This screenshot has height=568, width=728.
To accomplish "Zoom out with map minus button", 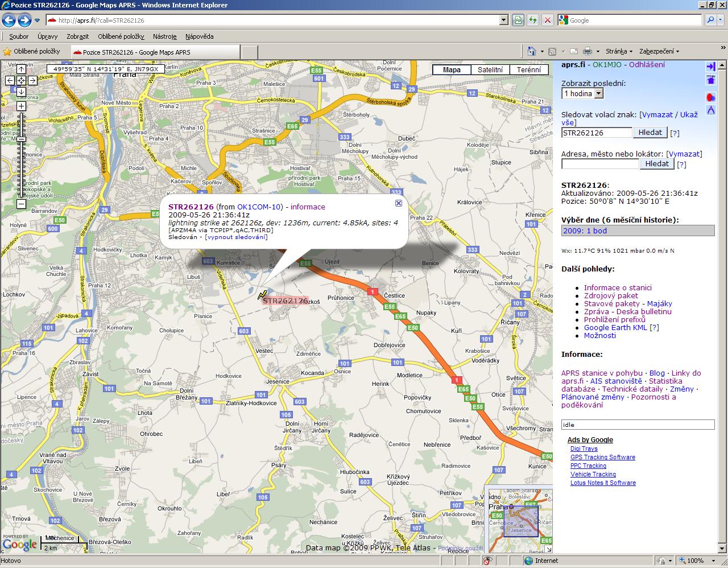I will pos(21,204).
